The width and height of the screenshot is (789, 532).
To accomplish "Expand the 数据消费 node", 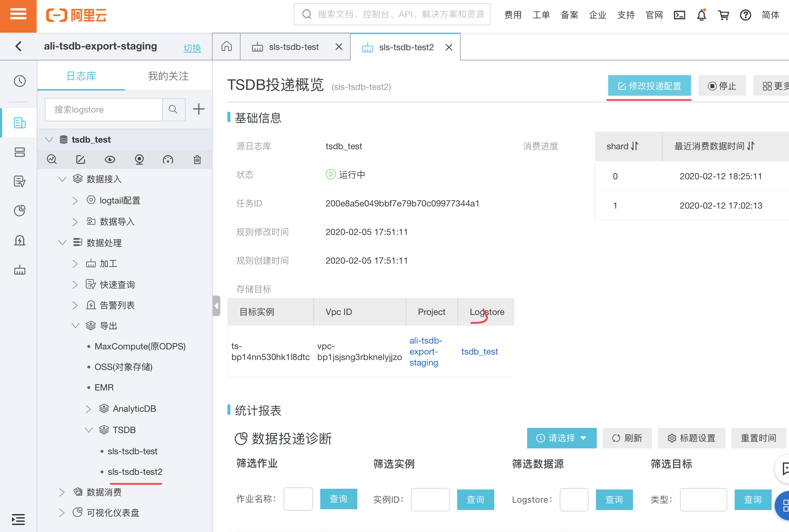I will tap(62, 492).
